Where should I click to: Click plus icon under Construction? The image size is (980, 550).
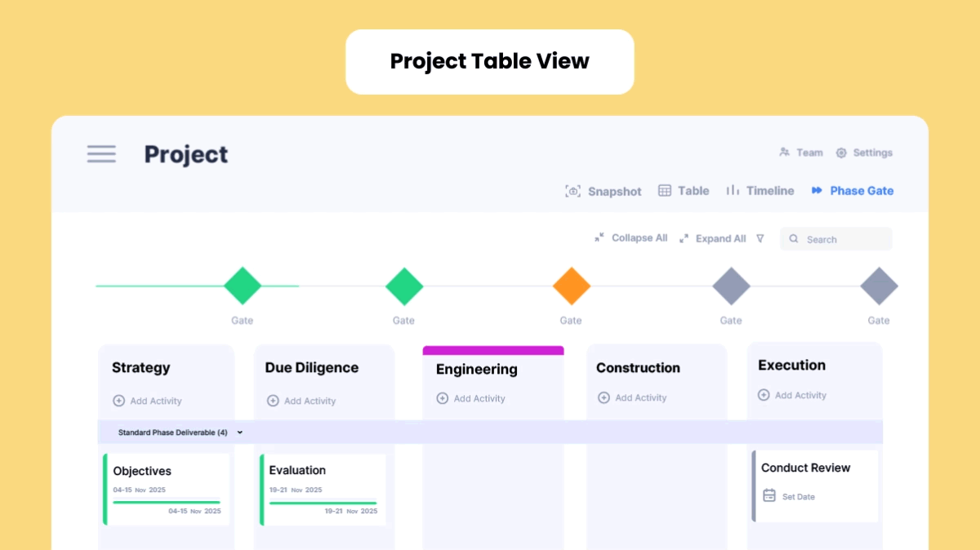604,397
